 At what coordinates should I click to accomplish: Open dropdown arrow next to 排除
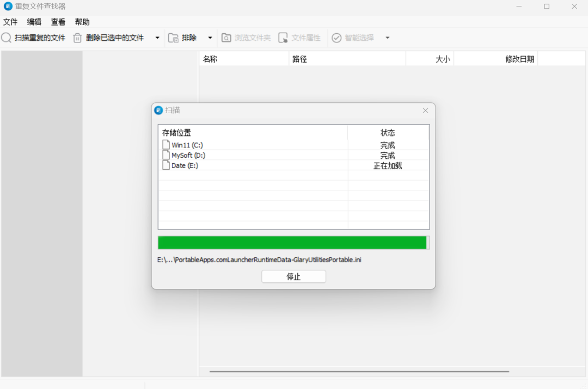[x=210, y=38]
